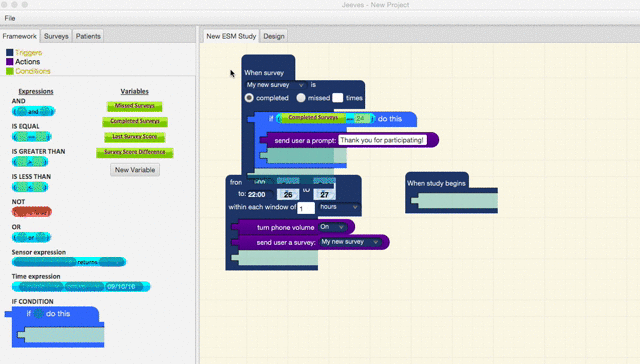
Task: Select the completed radio button
Action: [249, 98]
